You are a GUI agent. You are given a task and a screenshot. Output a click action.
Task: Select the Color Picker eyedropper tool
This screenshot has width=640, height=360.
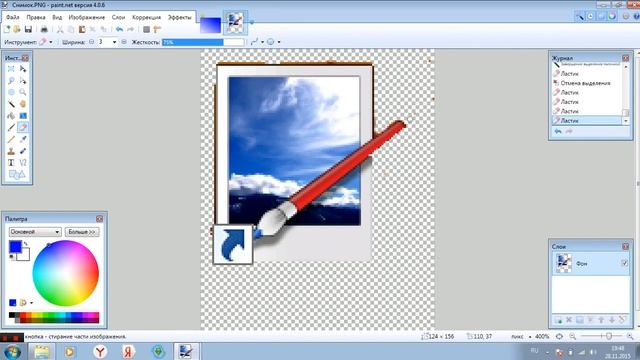(23, 140)
